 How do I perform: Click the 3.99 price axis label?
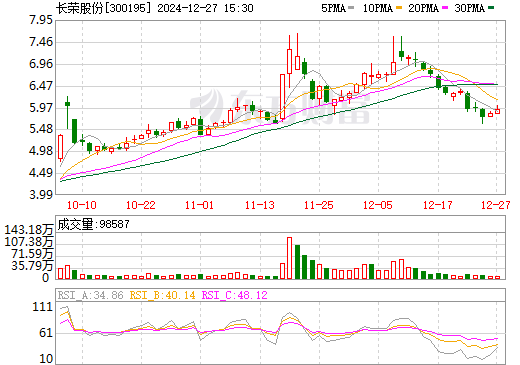pyautogui.click(x=41, y=195)
